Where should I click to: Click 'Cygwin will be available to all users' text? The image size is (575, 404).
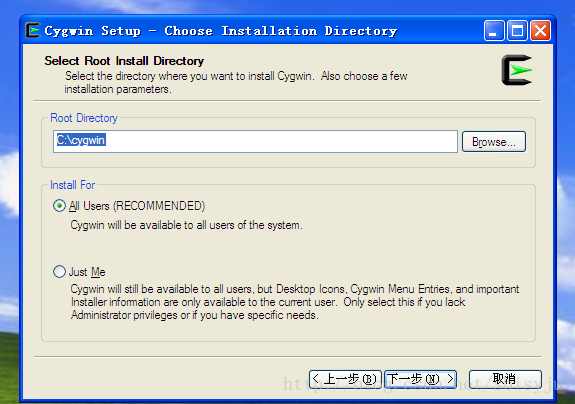pyautogui.click(x=186, y=225)
